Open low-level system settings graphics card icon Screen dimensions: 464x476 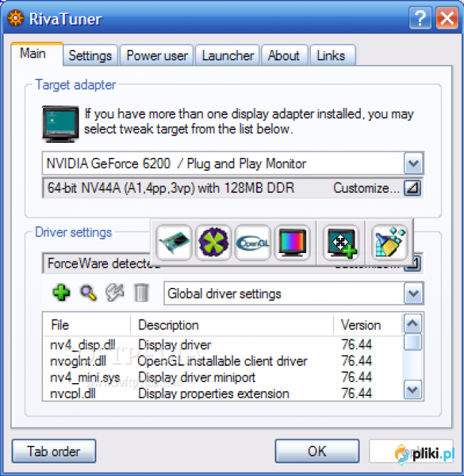tap(174, 242)
